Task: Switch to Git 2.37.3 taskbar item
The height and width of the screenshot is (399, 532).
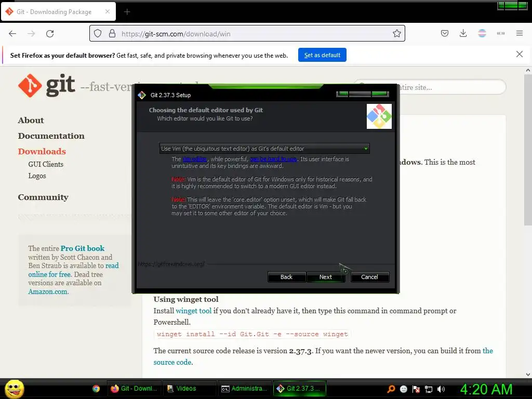Action: click(x=300, y=389)
